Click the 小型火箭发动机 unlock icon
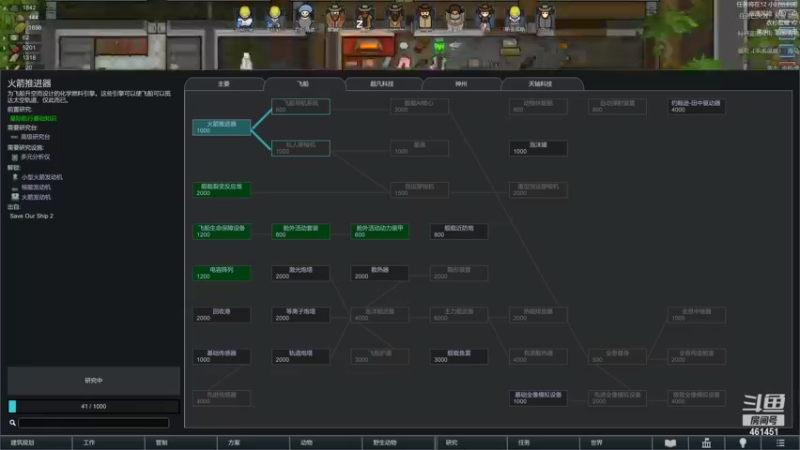This screenshot has width=800, height=450. click(15, 177)
